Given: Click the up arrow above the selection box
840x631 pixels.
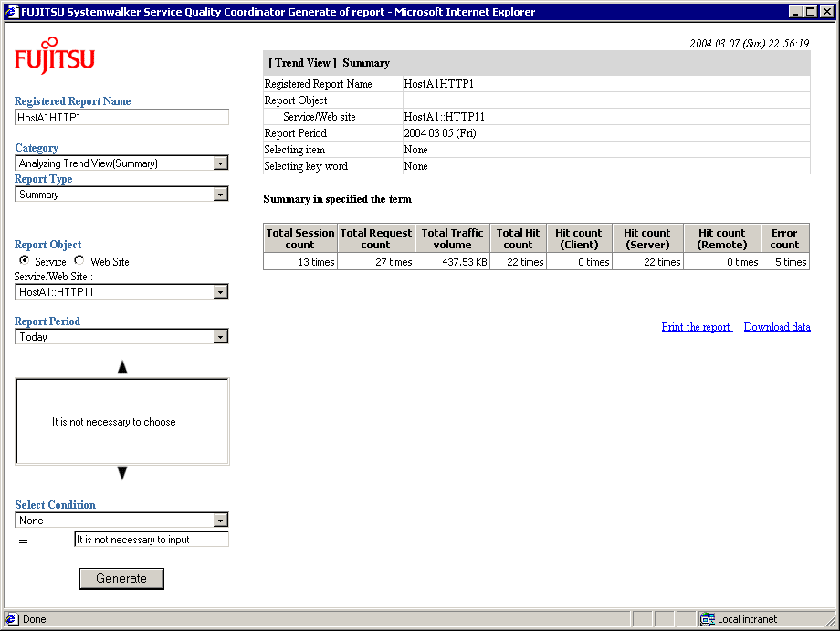Looking at the screenshot, I should 122,367.
